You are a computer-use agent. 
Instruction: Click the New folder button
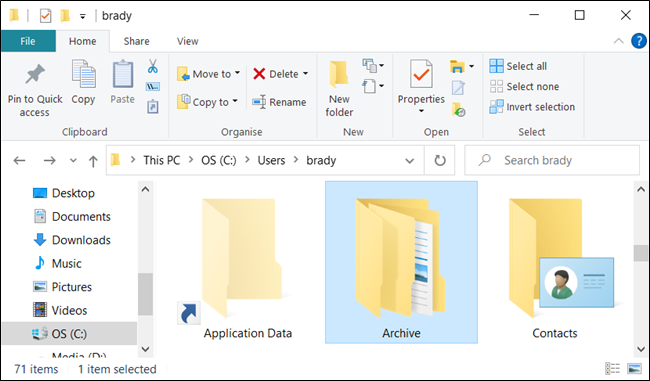(339, 89)
